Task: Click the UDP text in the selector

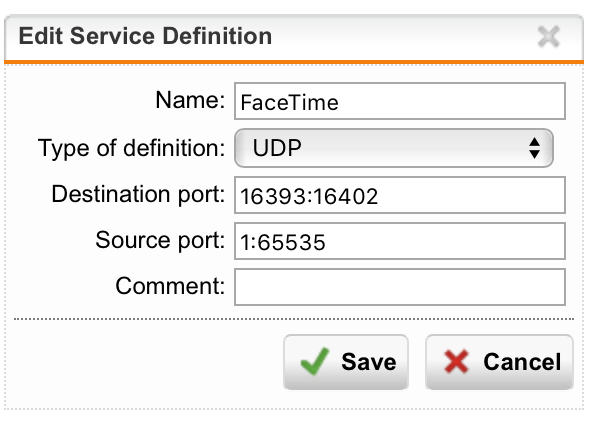Action: coord(277,148)
